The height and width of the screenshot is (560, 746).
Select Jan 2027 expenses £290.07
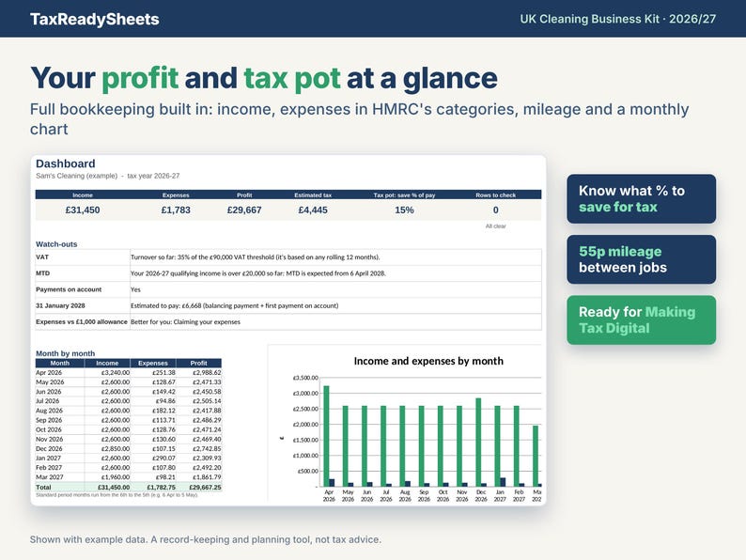[163, 459]
